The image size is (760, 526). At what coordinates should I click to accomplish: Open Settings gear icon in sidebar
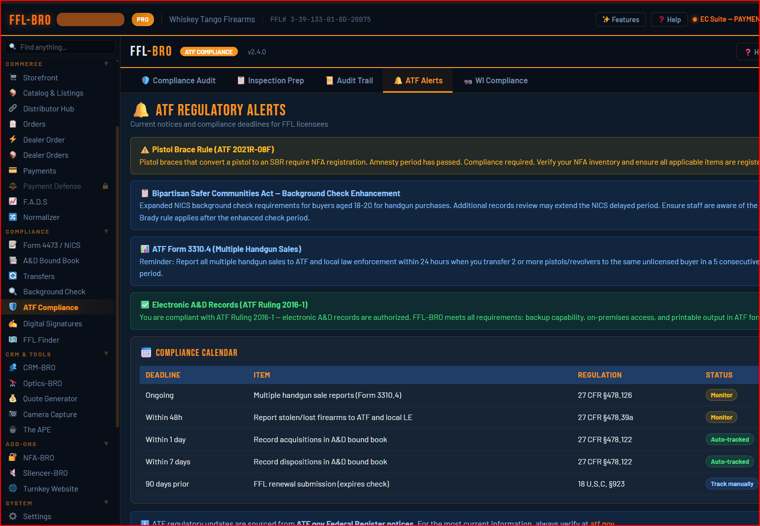pos(13,516)
